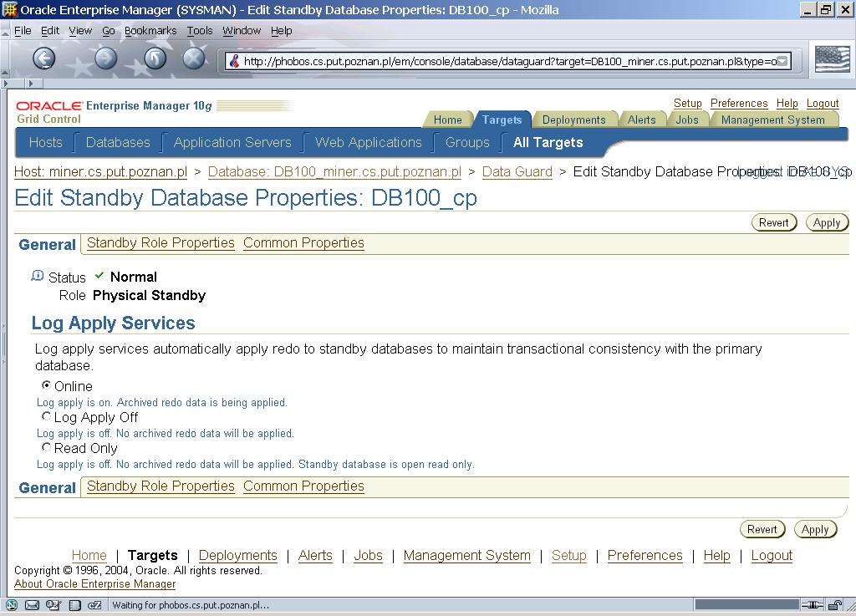Image resolution: width=856 pixels, height=616 pixels.
Task: Select the Online log apply option
Action: [x=47, y=384]
